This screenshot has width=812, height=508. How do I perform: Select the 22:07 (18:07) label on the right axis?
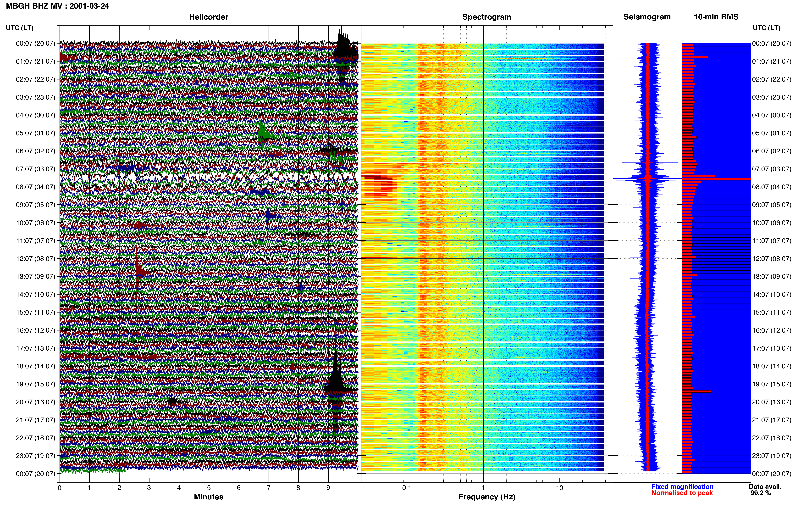772,438
